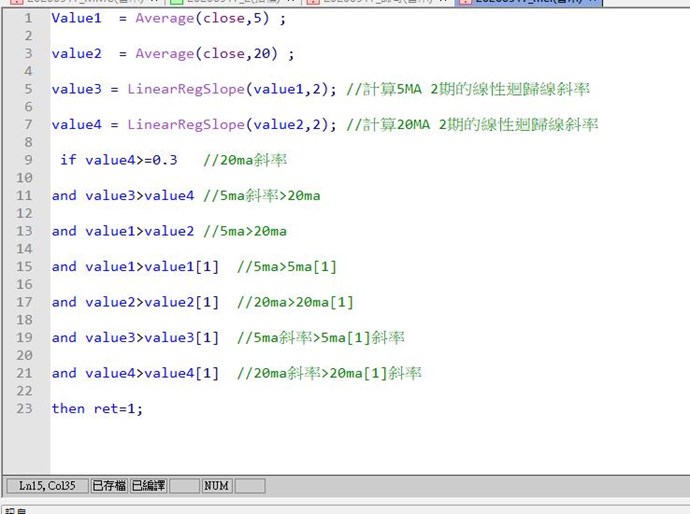Click line number 22 in the gutter
The height and width of the screenshot is (514, 690).
point(25,391)
